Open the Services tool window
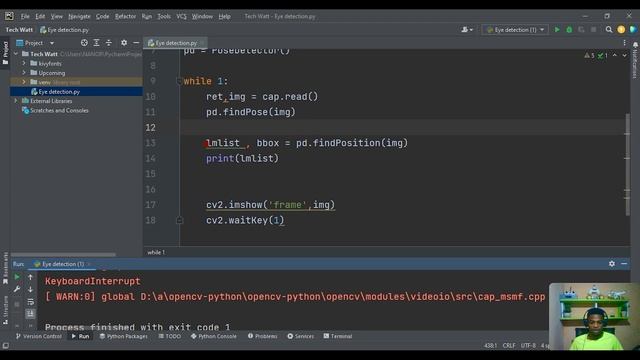 300,336
